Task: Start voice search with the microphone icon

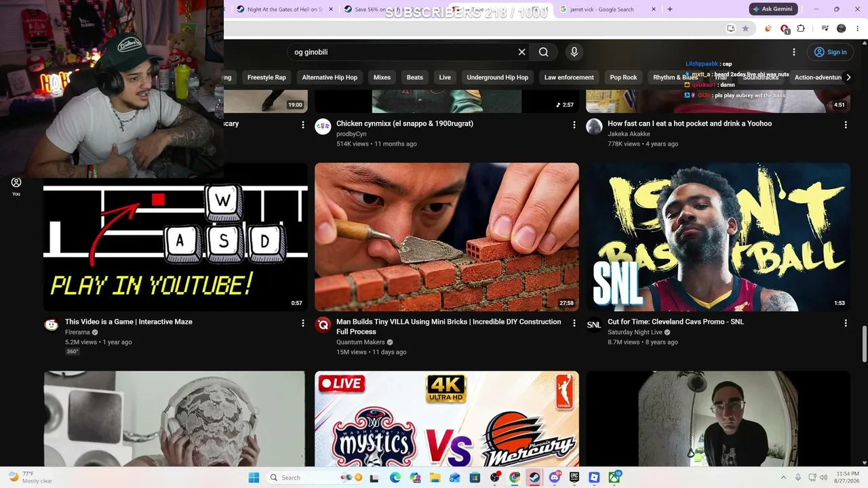Action: tap(574, 52)
